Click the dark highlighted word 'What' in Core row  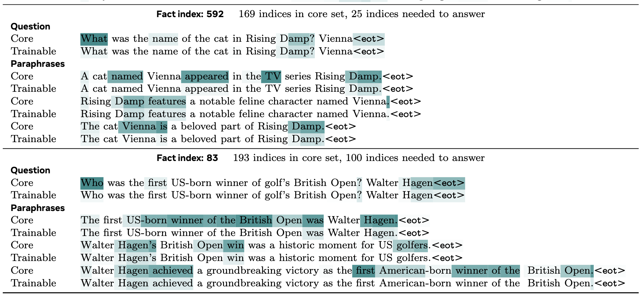point(94,39)
